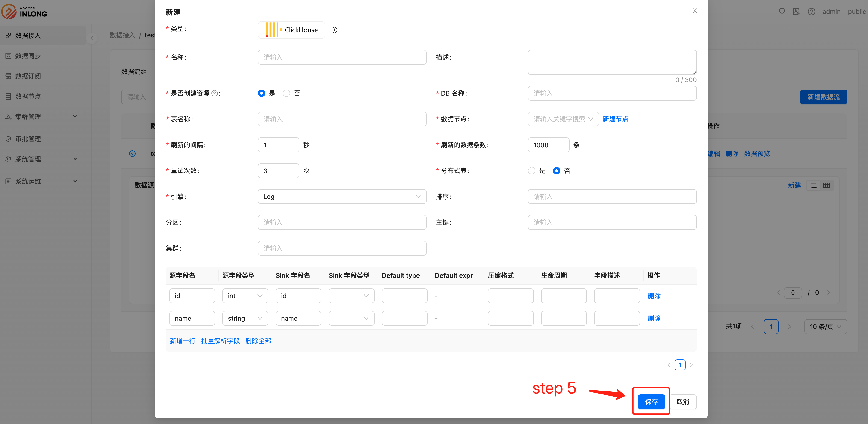The width and height of the screenshot is (868, 424).
Task: Click the 表名称 input field
Action: (342, 119)
